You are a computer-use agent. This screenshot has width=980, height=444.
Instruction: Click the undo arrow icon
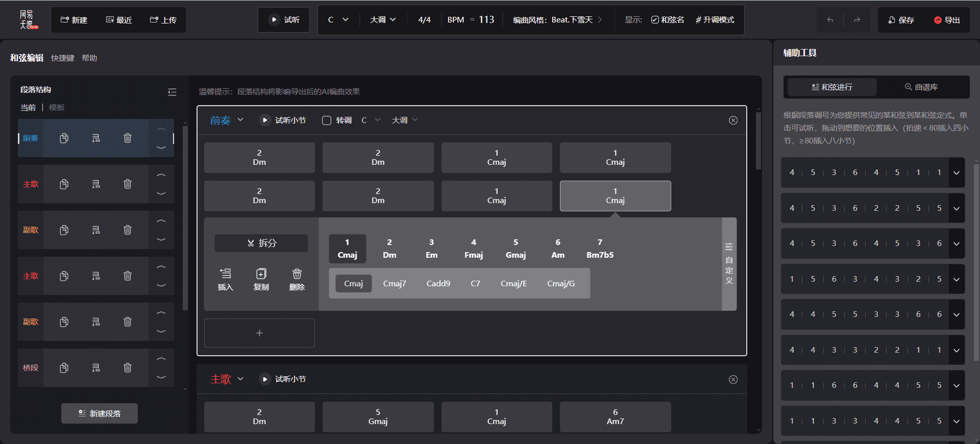pos(830,20)
